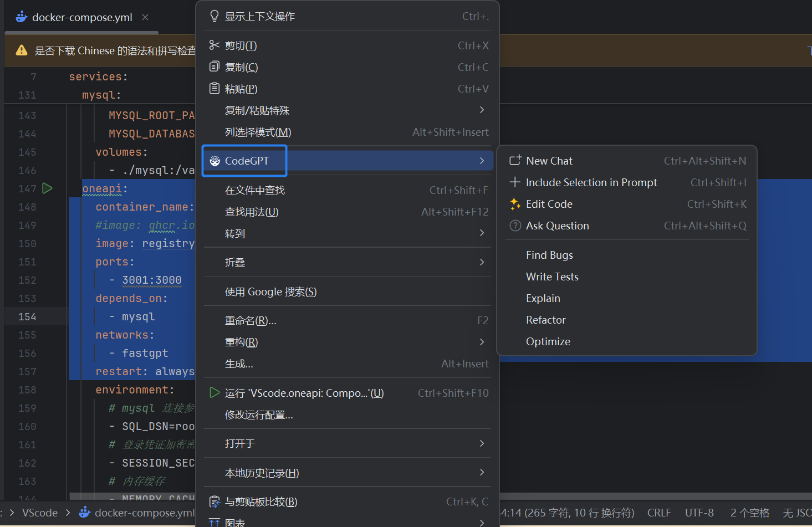Expand the 打开于 submenu chevron
Screen dimensions: 812x527
[482, 443]
